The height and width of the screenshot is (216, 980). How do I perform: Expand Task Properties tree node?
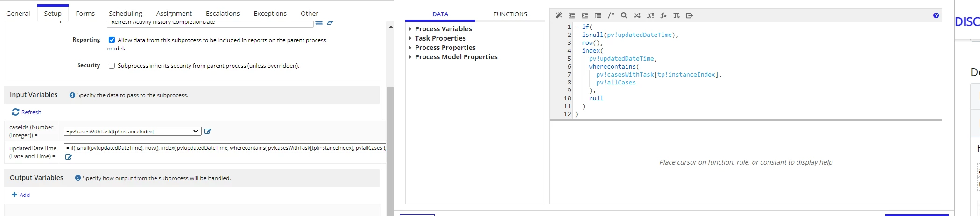click(410, 38)
